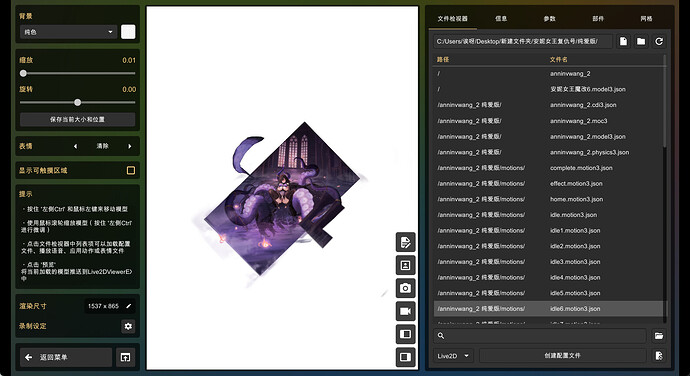Click the preview export icon beside 返回菜单
This screenshot has height=376, width=690.
(125, 358)
